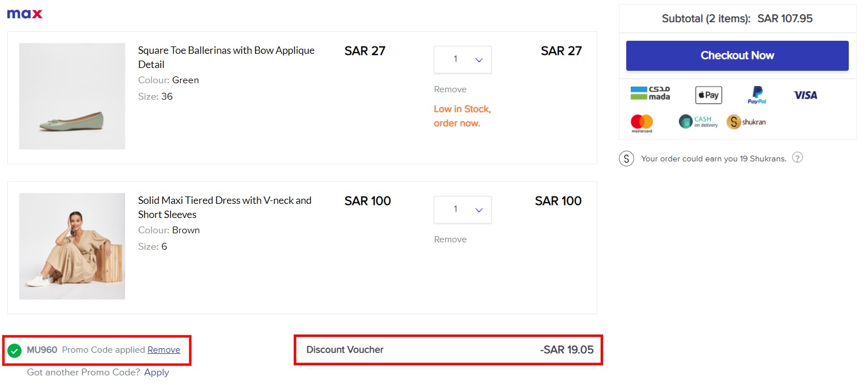Choose VISA from the payment options
This screenshot has width=868, height=385.
tap(805, 95)
